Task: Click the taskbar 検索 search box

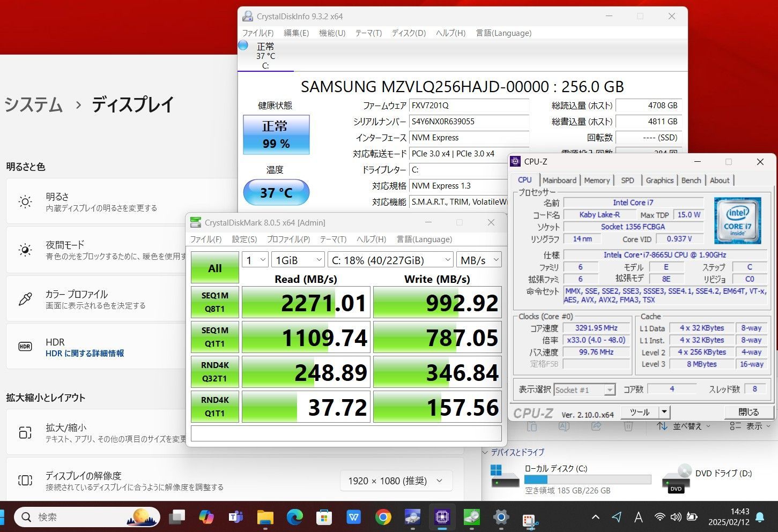Action: [87, 517]
